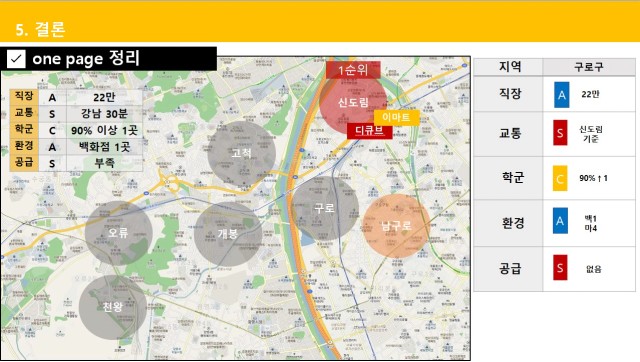Click the 구로구 header cell in table
Screen dimensions: 640x362
589,67
